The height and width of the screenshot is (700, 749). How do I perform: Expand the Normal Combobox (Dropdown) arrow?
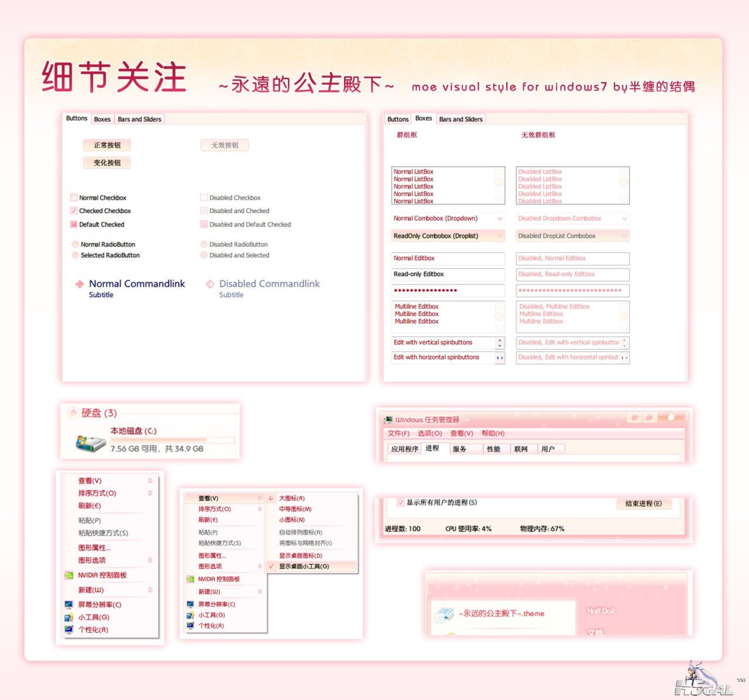pyautogui.click(x=500, y=219)
